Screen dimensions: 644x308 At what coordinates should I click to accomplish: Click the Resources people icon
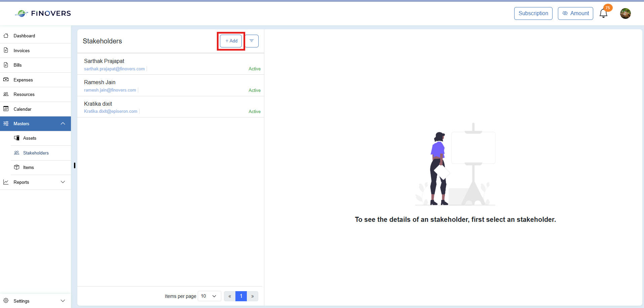tap(6, 94)
